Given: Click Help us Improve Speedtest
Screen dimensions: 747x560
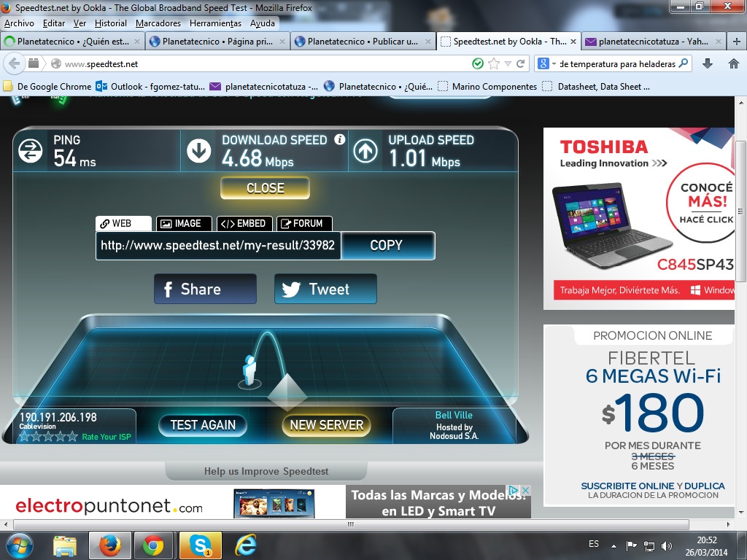Looking at the screenshot, I should [266, 471].
